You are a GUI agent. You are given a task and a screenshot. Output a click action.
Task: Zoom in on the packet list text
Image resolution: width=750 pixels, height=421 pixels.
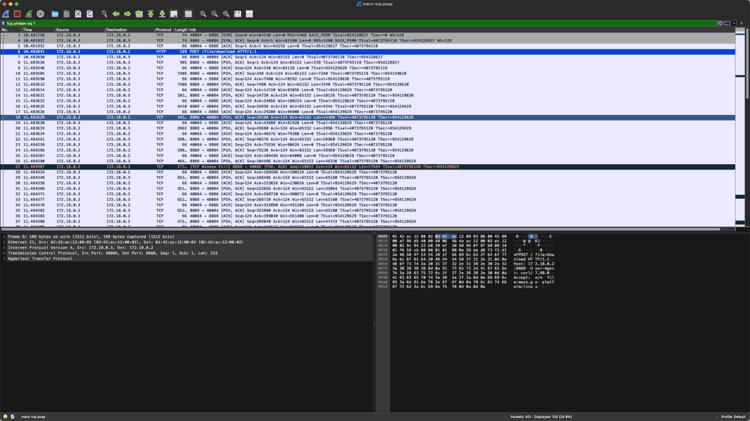pyautogui.click(x=203, y=14)
